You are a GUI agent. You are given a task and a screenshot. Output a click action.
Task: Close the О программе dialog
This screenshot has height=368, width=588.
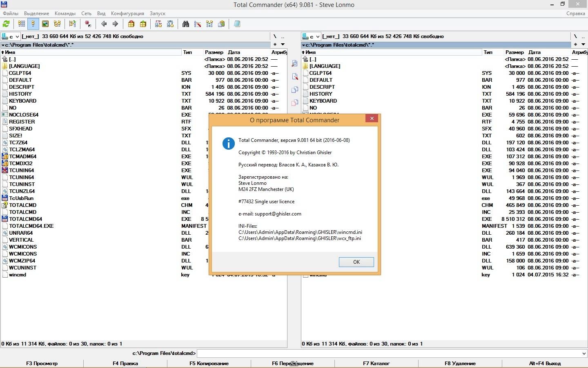pyautogui.click(x=372, y=118)
